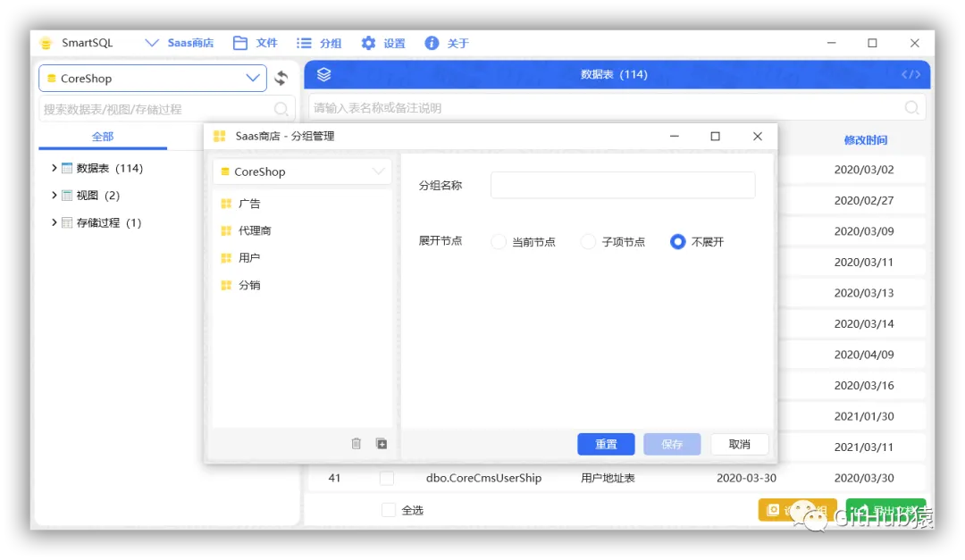This screenshot has height=560, width=965.
Task: Click the trash delete icon in the group dialog
Action: coord(357,444)
